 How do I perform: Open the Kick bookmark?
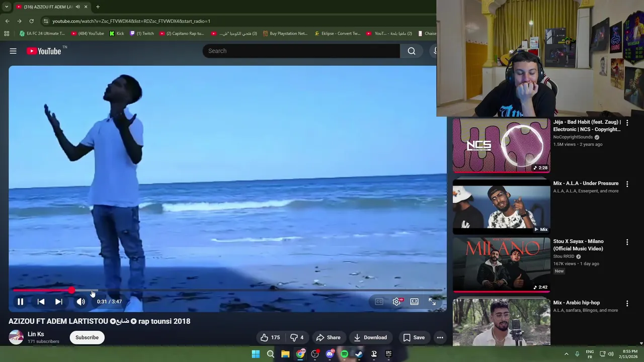tap(116, 34)
